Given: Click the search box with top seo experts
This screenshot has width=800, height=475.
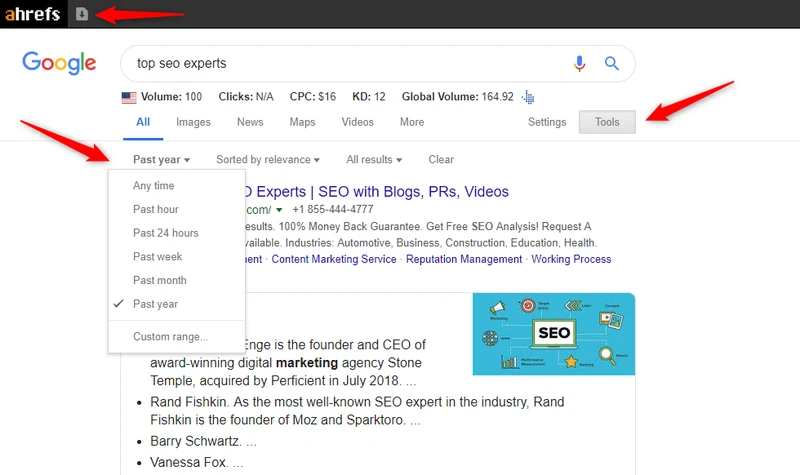Looking at the screenshot, I should click(x=378, y=63).
